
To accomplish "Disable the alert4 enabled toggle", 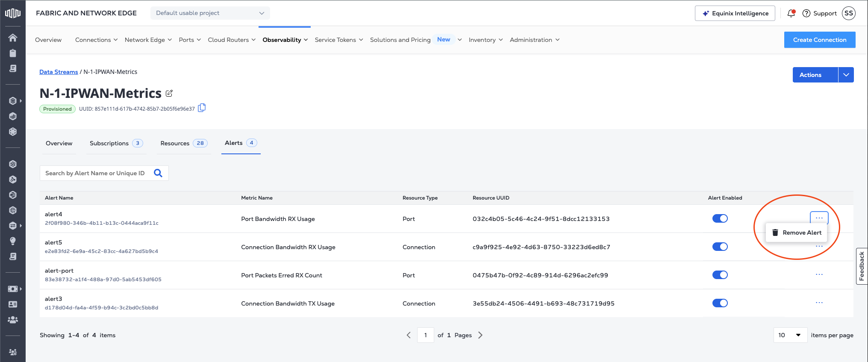I will pyautogui.click(x=720, y=218).
